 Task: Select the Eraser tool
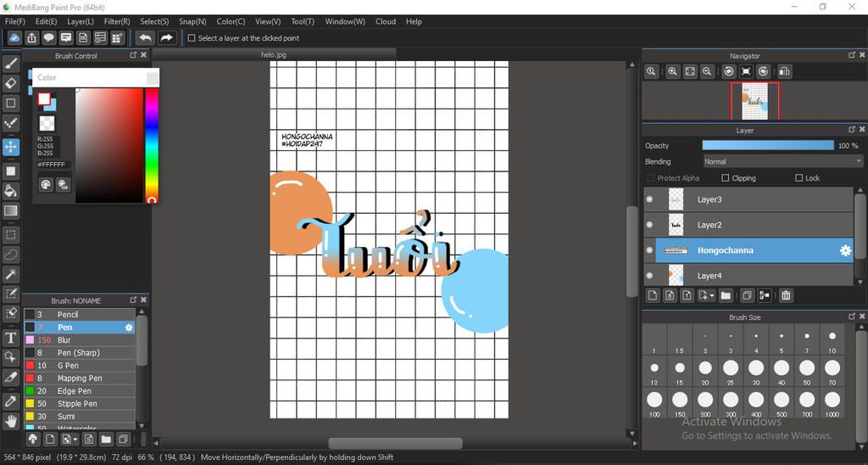(x=10, y=83)
